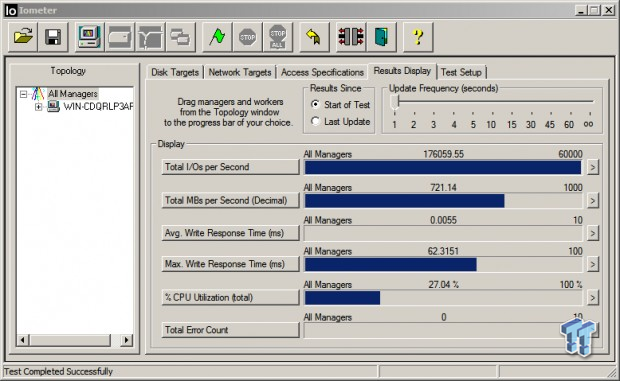Click the Duplicate Selected Worker icon

(x=180, y=37)
